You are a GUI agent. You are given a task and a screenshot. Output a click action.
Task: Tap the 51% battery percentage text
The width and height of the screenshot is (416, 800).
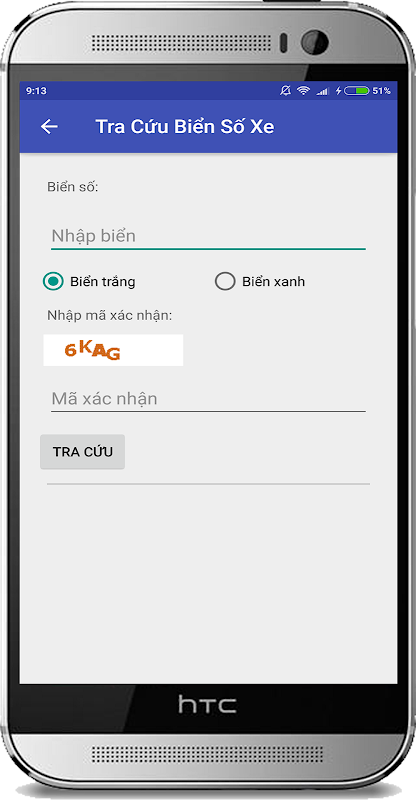[381, 91]
